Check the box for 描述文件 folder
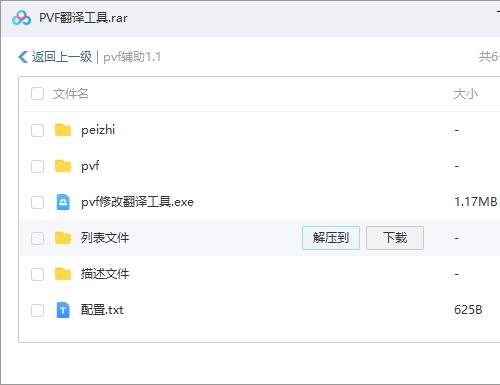Screen dimensions: 500x385 point(37,274)
